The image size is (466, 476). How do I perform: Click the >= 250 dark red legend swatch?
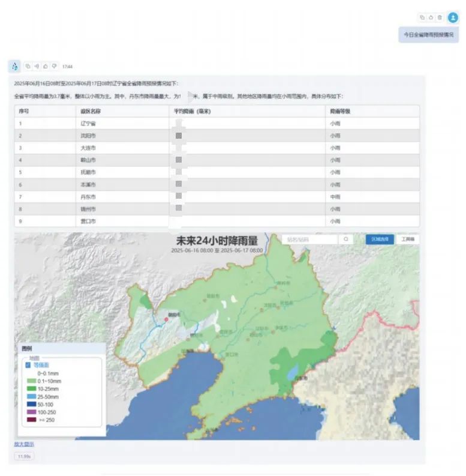[31, 420]
